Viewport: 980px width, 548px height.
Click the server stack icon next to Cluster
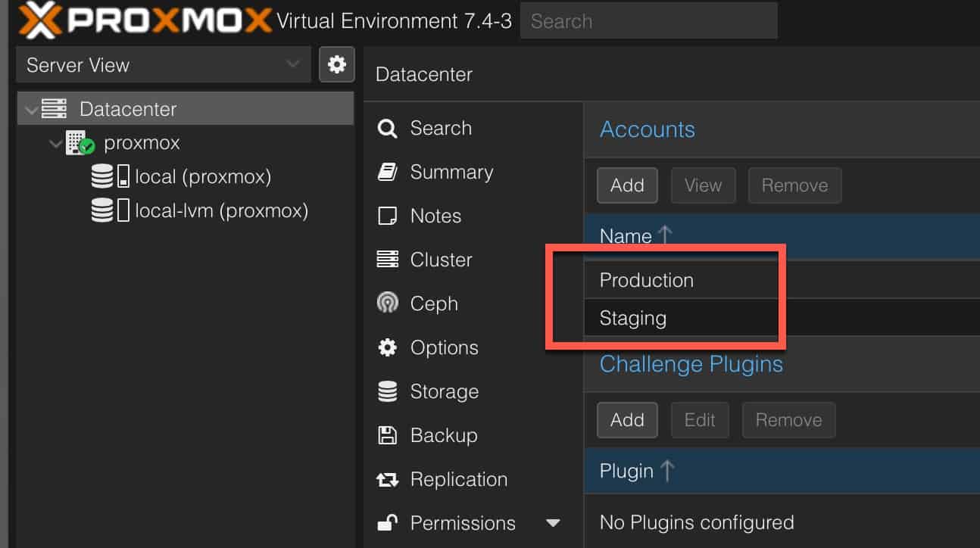[x=387, y=260]
